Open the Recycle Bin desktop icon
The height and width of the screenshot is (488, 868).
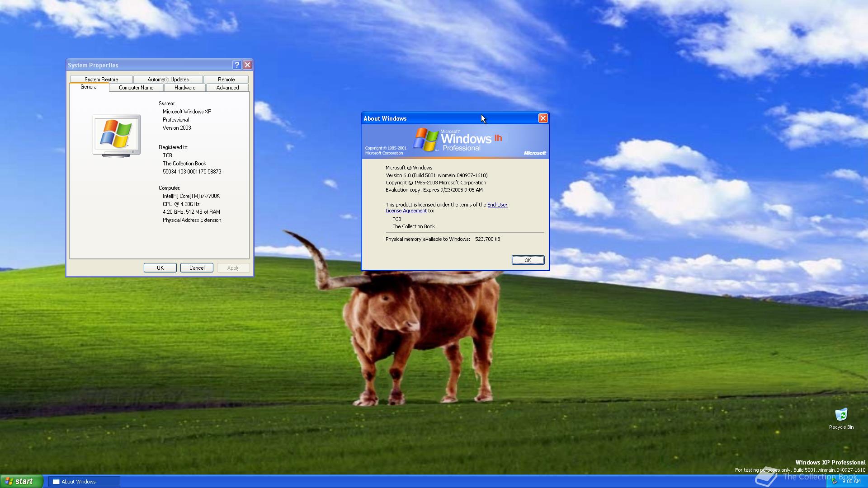point(841,415)
